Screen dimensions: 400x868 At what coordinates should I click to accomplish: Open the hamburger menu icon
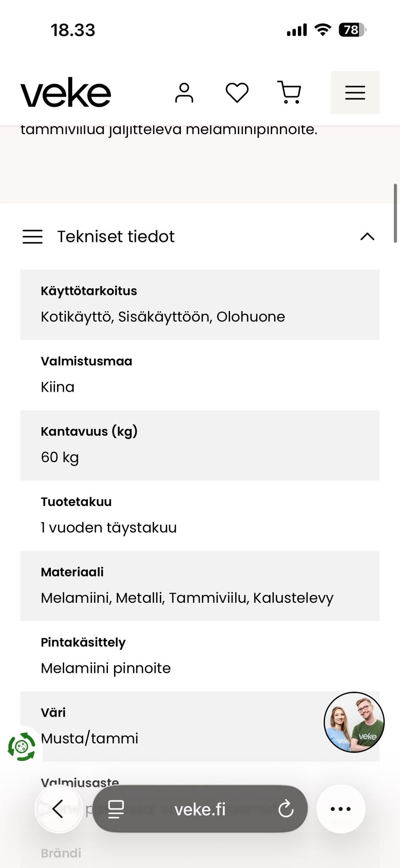[x=355, y=93]
